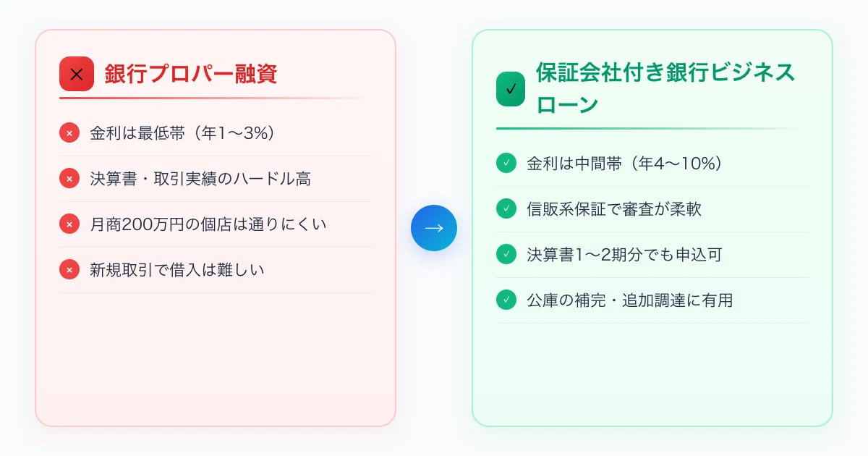Click the green check icon next to 決算書1〜2期分でも申込可
This screenshot has height=456, width=868.
click(506, 255)
